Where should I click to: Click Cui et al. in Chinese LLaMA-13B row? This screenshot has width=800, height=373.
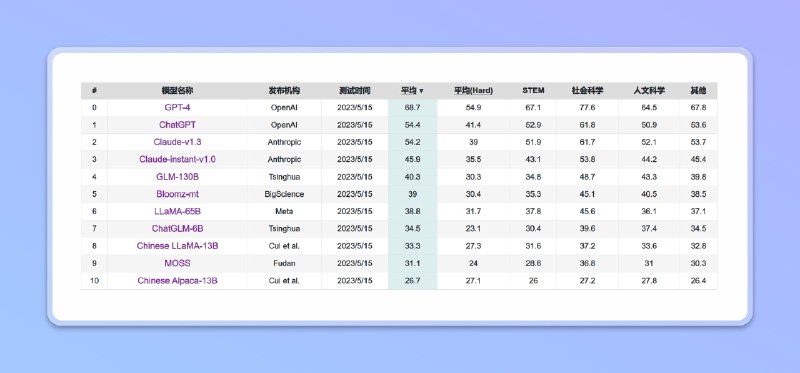(284, 246)
